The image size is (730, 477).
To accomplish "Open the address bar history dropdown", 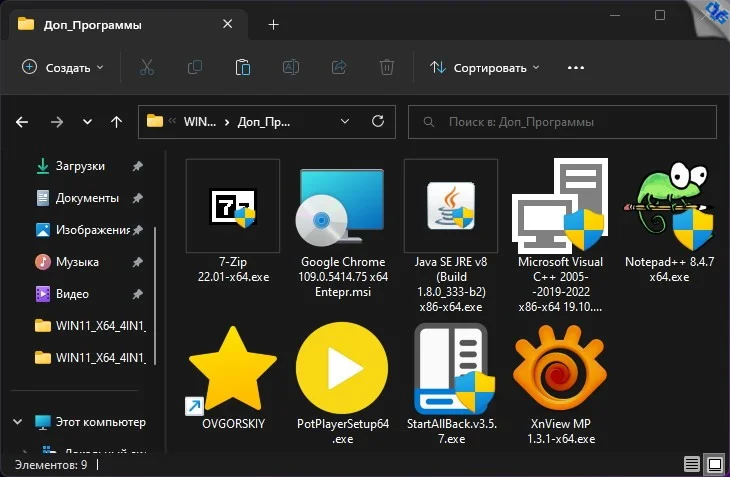I will (x=346, y=122).
